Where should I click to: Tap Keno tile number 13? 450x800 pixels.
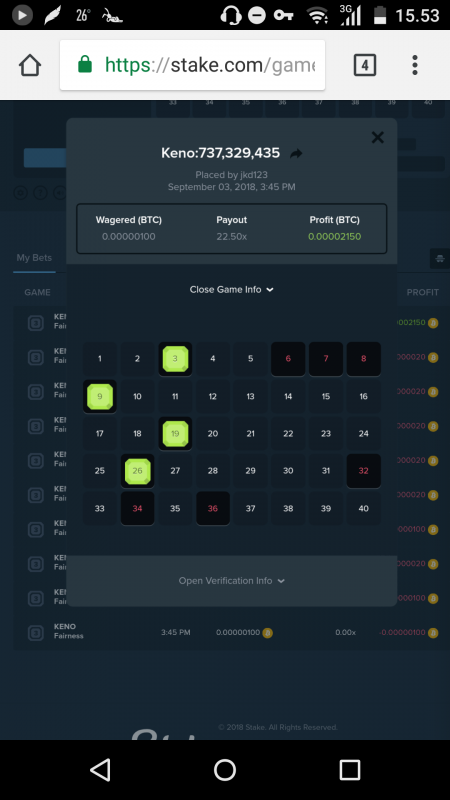coord(251,396)
